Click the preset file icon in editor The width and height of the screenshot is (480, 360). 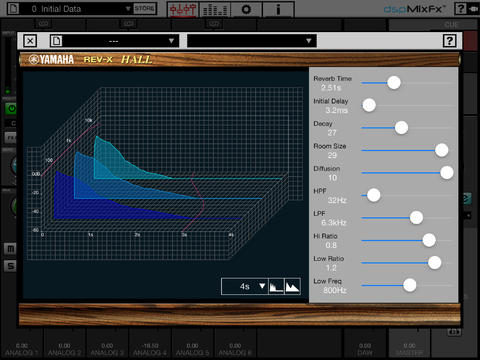tap(56, 41)
